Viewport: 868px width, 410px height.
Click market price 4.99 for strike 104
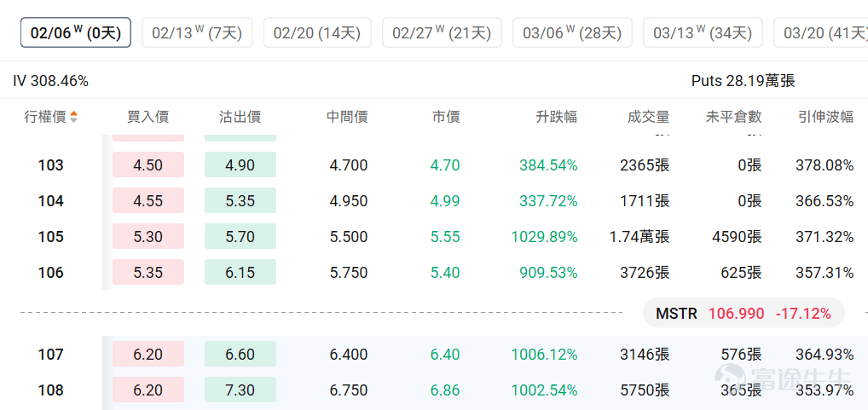pyautogui.click(x=446, y=201)
